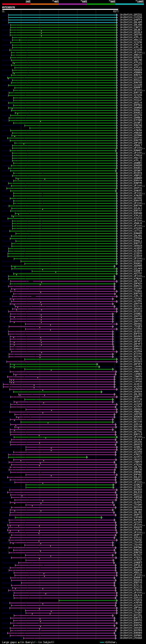
Task: Select label UniRef100_C5YQH7
Action: 131,613
